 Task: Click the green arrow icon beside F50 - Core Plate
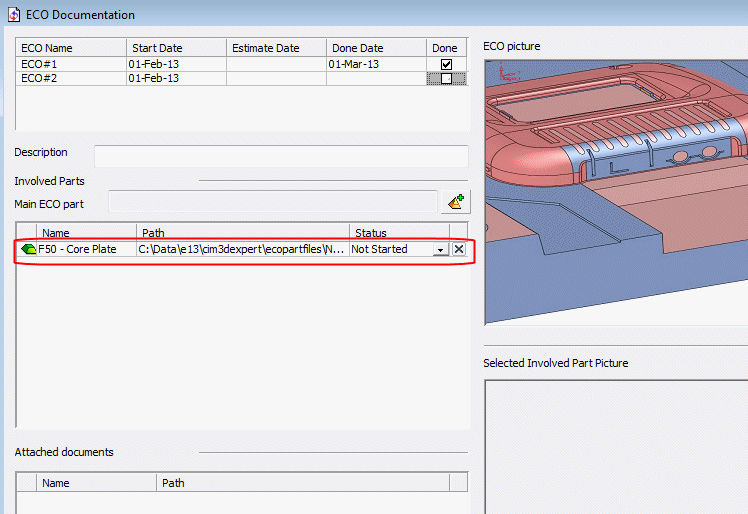(x=29, y=249)
